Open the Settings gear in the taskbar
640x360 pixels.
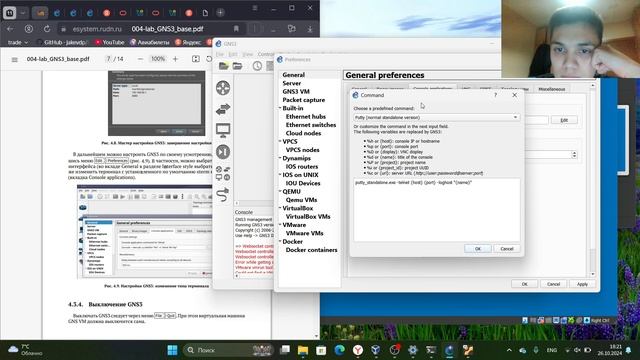click(x=413, y=350)
